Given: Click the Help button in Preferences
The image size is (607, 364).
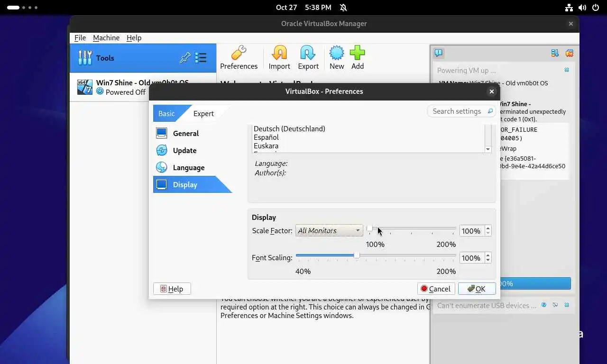Looking at the screenshot, I should pyautogui.click(x=172, y=289).
